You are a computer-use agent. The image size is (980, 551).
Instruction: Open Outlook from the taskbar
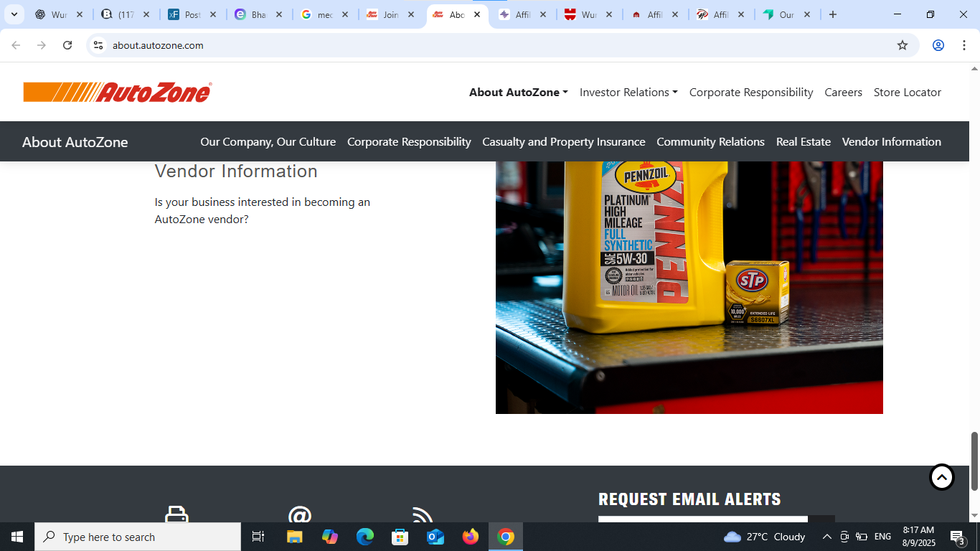(435, 537)
